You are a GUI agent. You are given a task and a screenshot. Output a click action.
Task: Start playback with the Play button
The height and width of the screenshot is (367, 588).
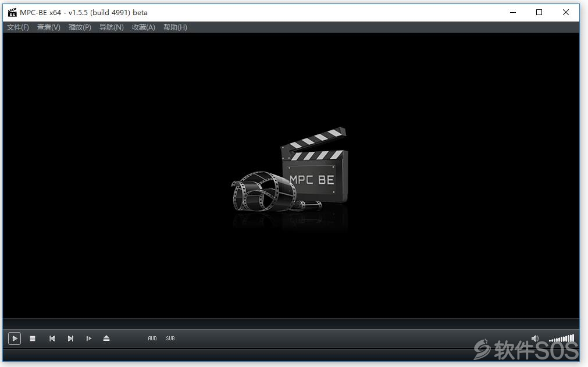tap(15, 339)
